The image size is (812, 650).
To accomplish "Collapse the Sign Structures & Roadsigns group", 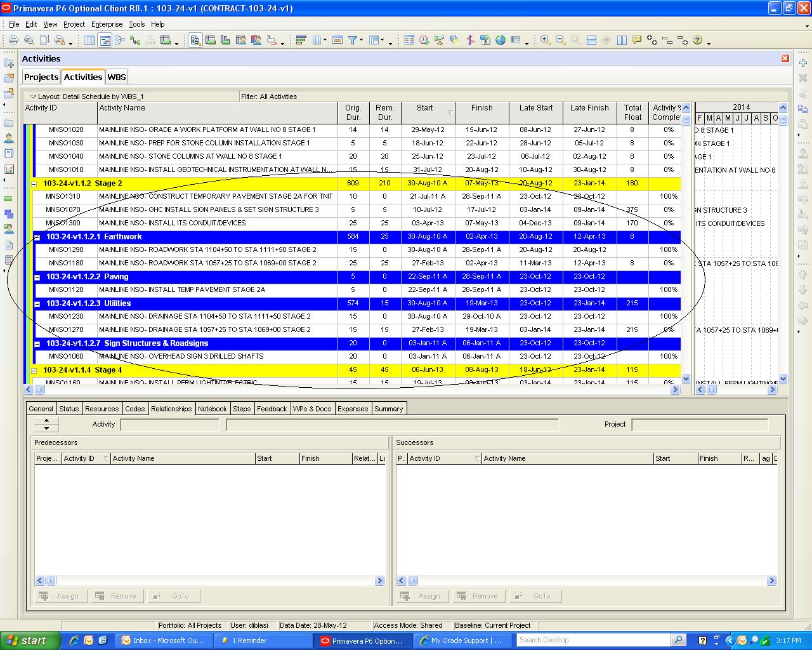I will pyautogui.click(x=37, y=343).
